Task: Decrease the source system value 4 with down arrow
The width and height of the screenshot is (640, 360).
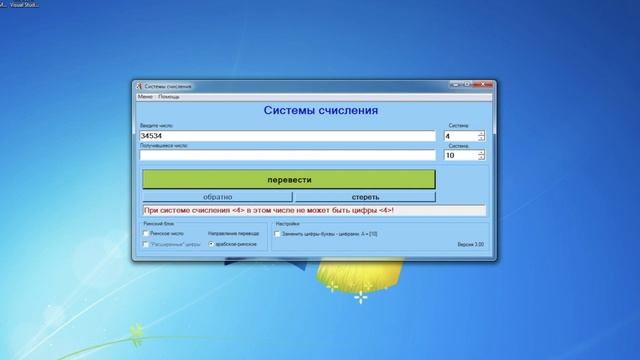Action: [x=481, y=139]
